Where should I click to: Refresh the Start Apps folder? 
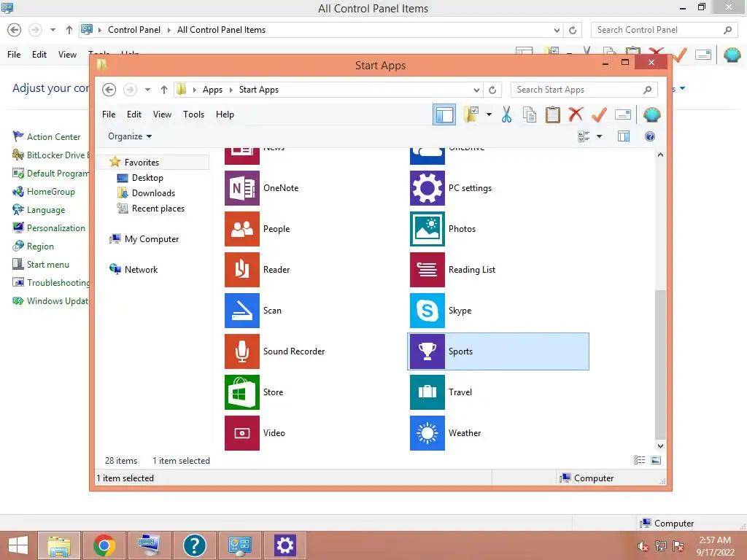[492, 90]
